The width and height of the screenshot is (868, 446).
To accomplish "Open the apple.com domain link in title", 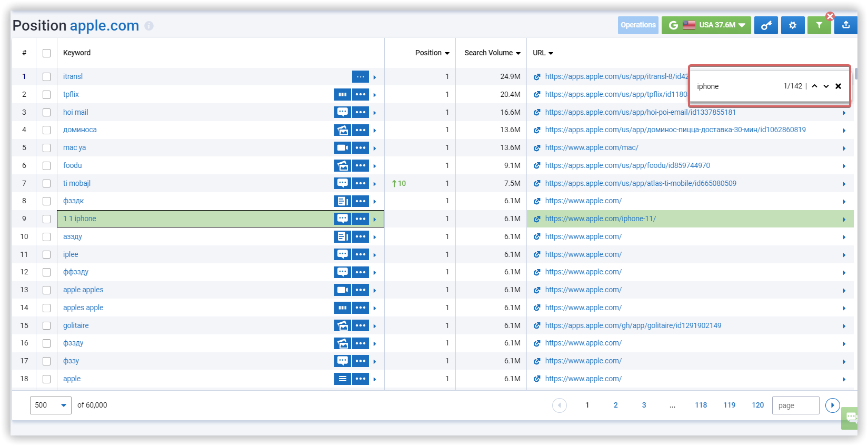I will 104,25.
